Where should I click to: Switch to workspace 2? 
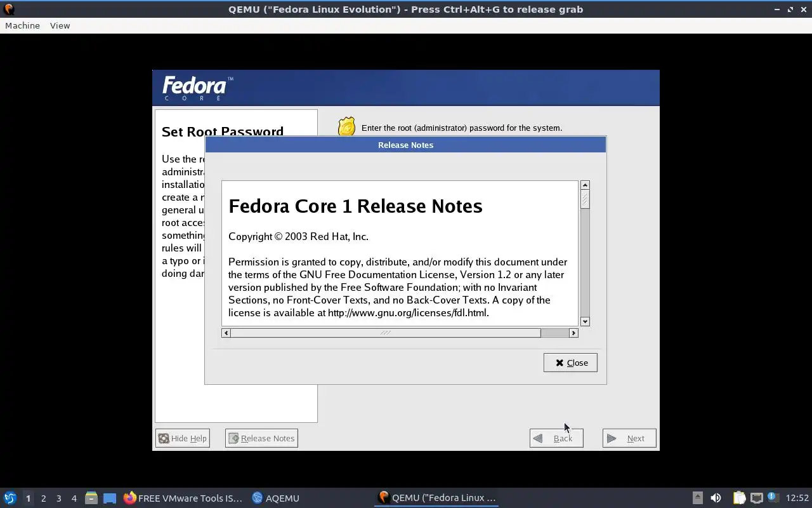(x=43, y=498)
